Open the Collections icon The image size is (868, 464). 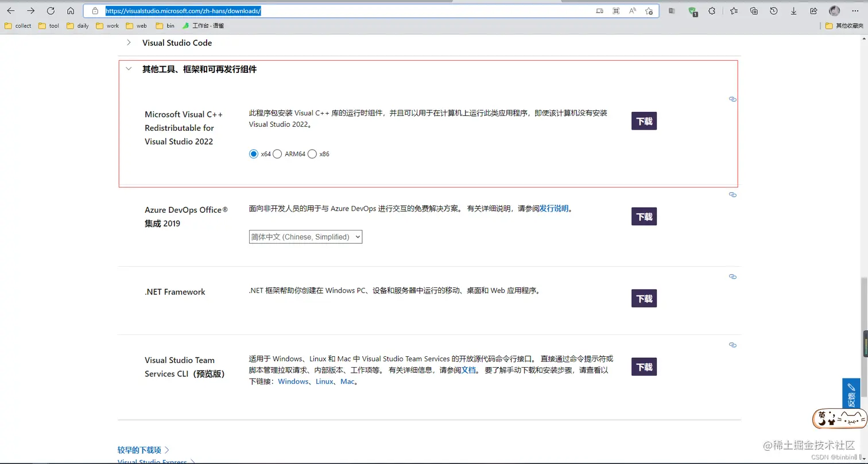[x=754, y=11]
